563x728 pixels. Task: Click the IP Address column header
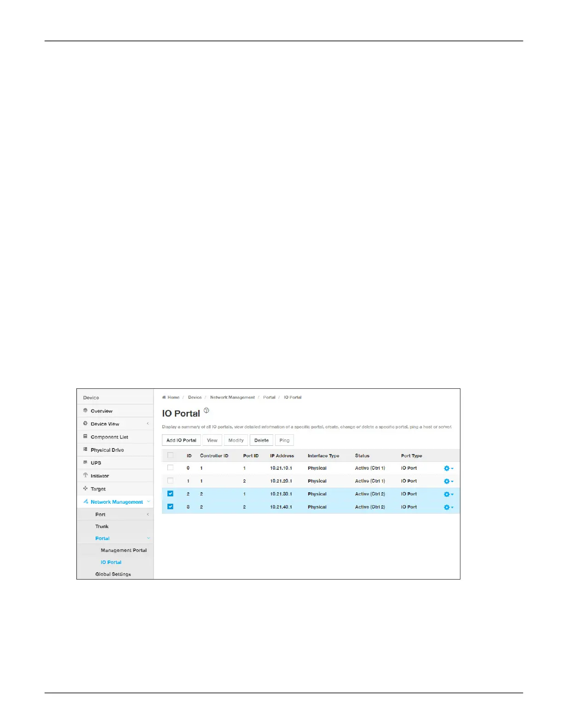coord(282,455)
